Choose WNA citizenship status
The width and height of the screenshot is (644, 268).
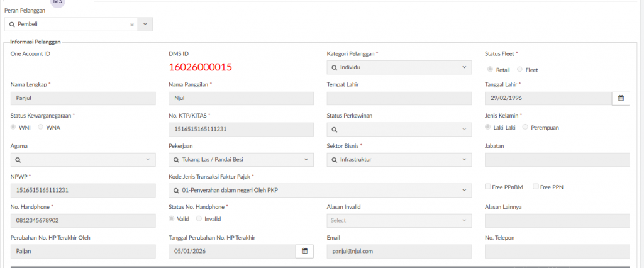41,127
